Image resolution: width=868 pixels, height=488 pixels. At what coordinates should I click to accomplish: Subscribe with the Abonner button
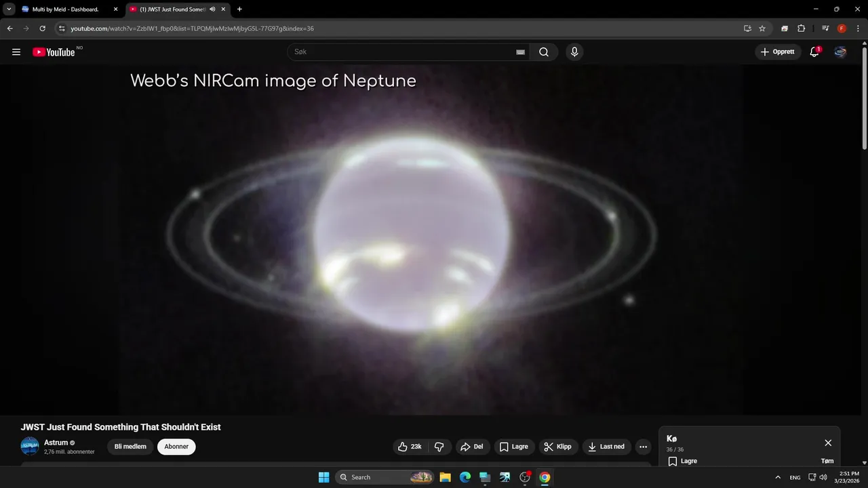[x=176, y=447]
